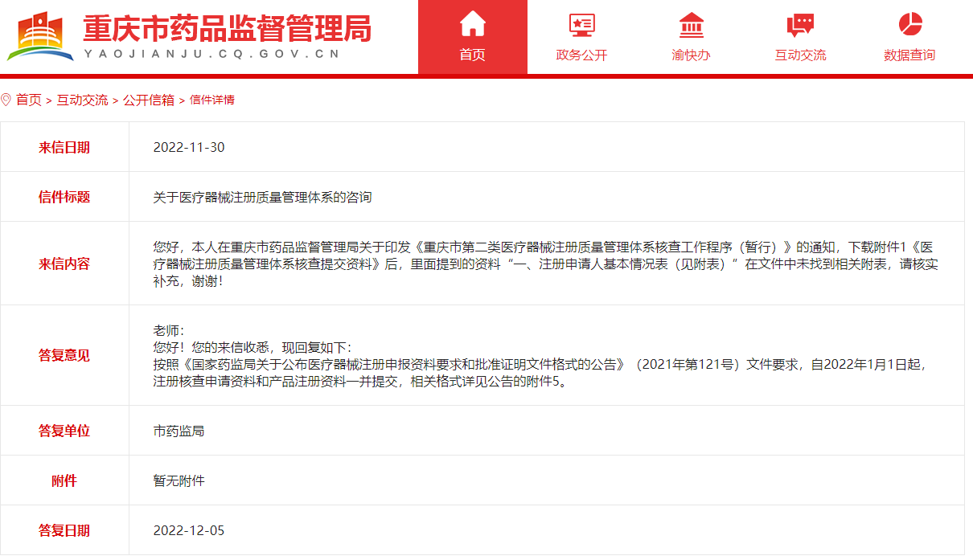Click the 政务公开 monitor icon
Image resolution: width=973 pixels, height=560 pixels.
point(581,25)
